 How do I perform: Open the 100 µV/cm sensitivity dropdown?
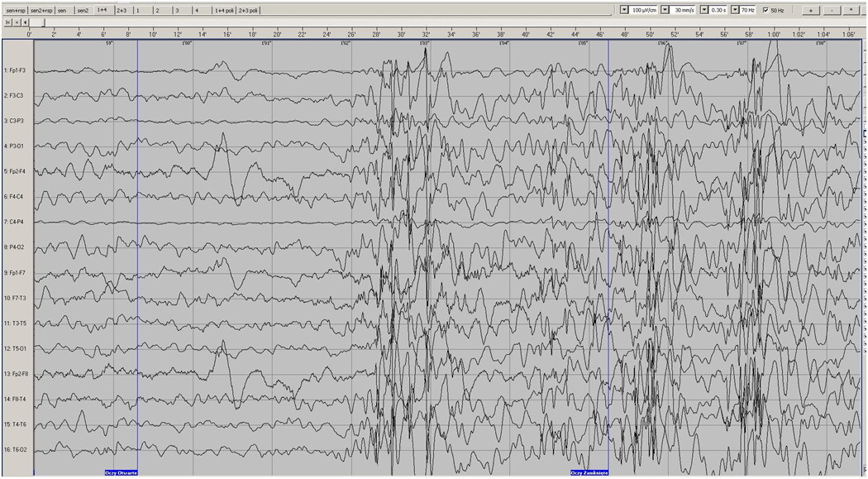[624, 10]
